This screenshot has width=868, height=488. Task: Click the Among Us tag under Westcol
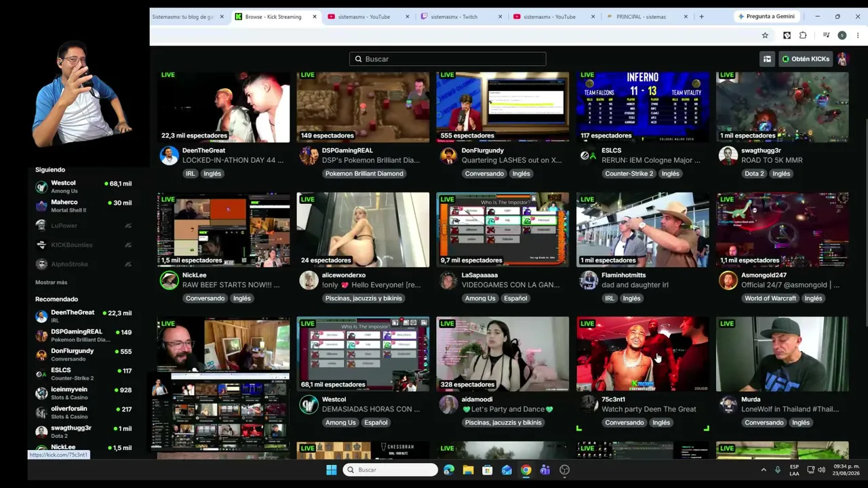pyautogui.click(x=340, y=422)
